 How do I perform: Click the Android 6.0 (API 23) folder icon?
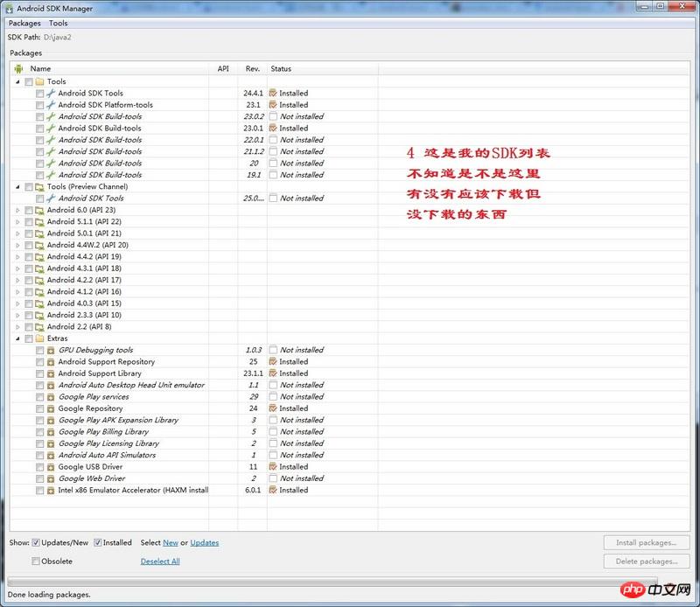point(39,210)
